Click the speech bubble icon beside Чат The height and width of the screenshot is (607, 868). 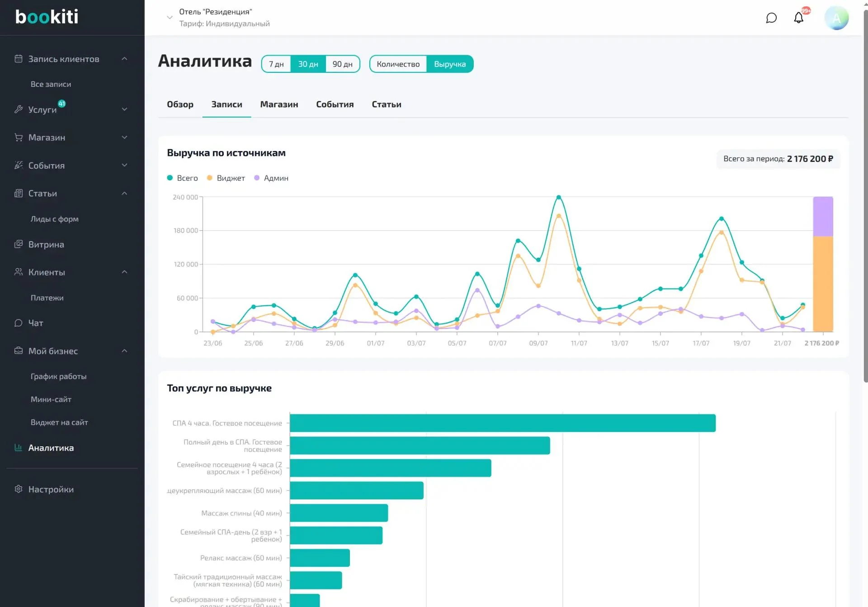point(19,323)
